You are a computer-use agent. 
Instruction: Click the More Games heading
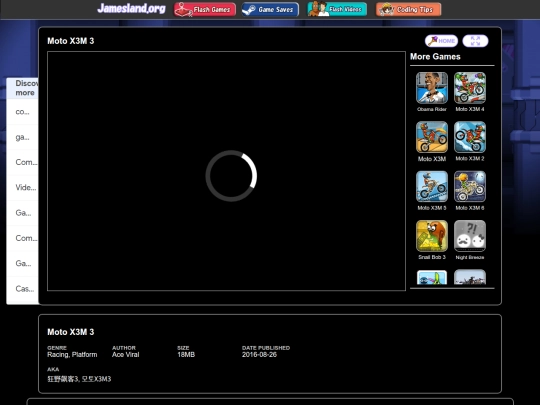tap(435, 56)
